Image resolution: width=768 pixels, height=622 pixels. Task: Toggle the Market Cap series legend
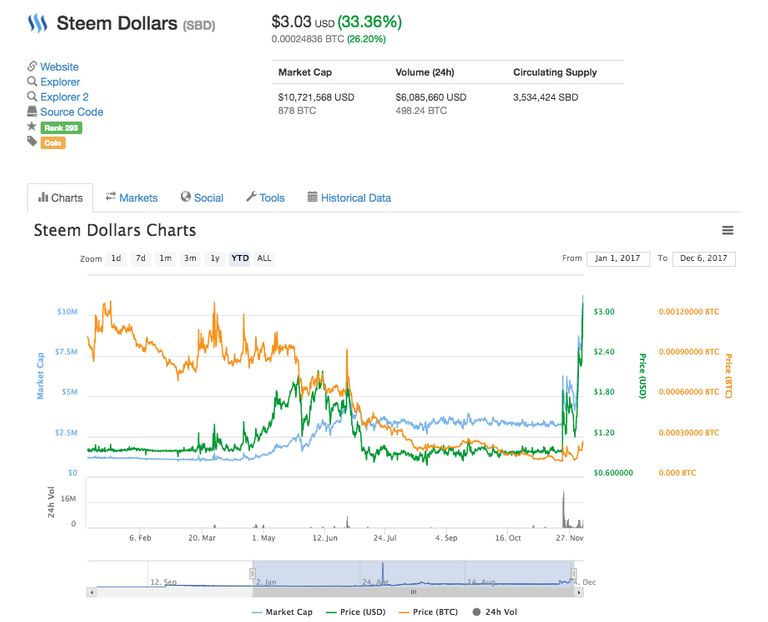coord(282,612)
